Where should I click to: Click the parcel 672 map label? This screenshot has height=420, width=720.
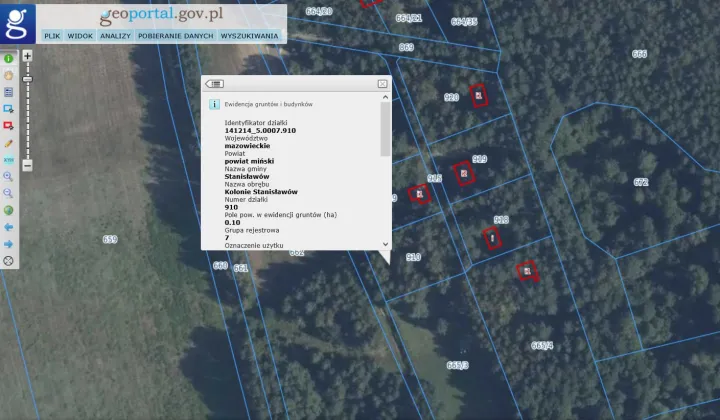(641, 182)
